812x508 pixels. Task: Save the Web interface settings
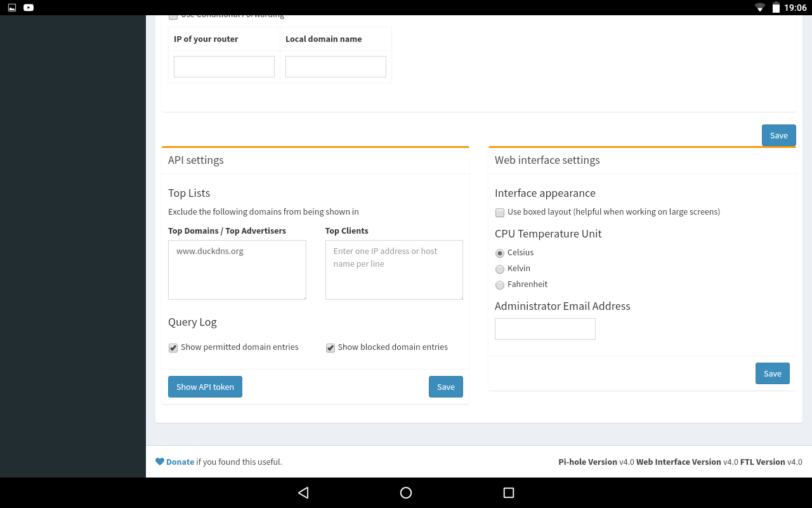click(772, 373)
